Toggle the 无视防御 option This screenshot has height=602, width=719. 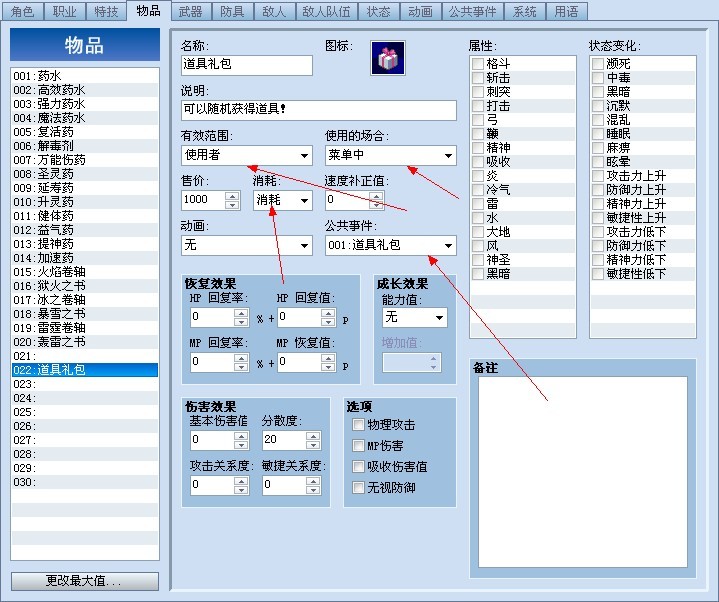click(358, 487)
